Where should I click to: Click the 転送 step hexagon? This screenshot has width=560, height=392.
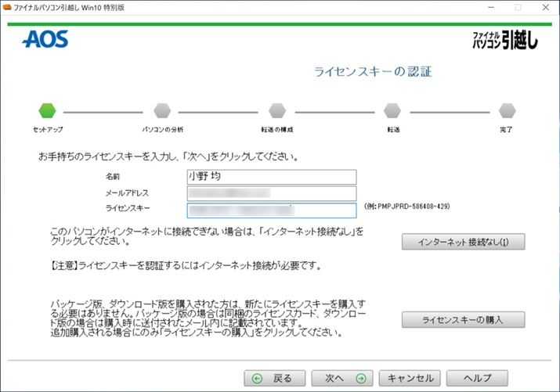click(392, 110)
